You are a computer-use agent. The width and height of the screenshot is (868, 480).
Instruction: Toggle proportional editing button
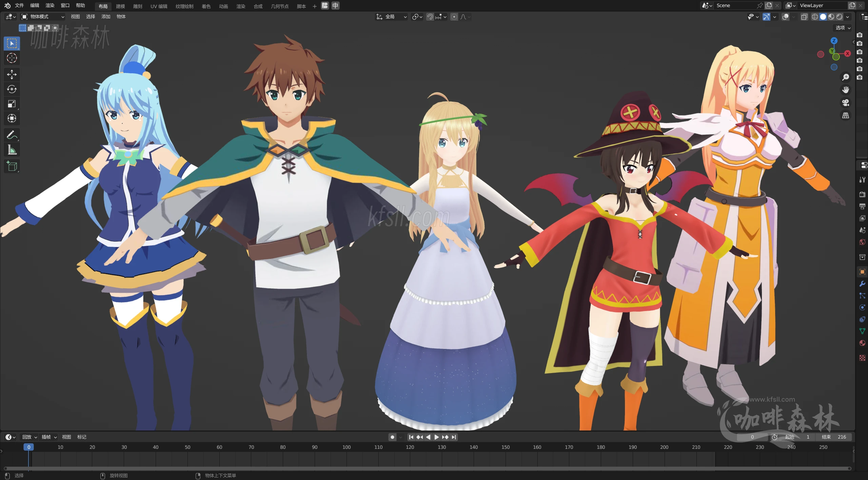[x=454, y=17]
